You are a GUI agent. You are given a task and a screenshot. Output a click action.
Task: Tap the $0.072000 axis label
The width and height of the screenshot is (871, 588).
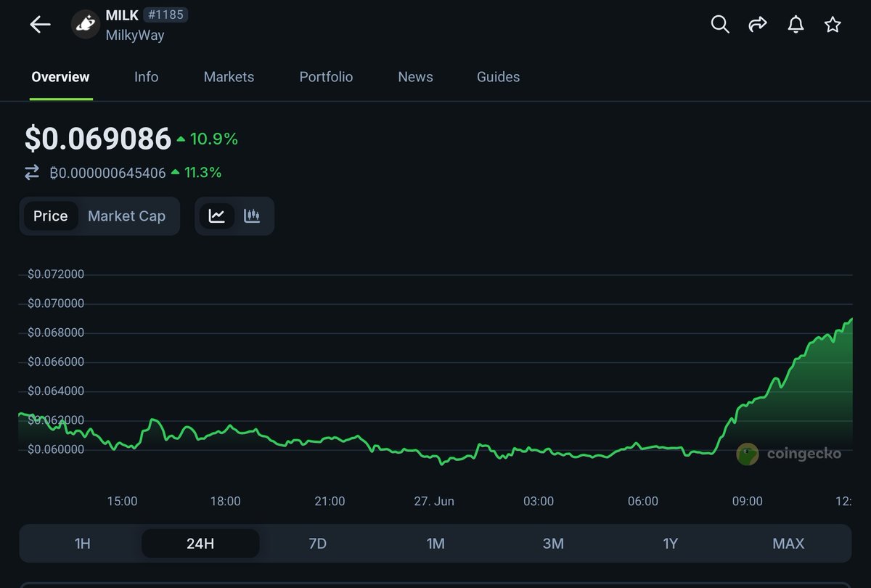[56, 274]
